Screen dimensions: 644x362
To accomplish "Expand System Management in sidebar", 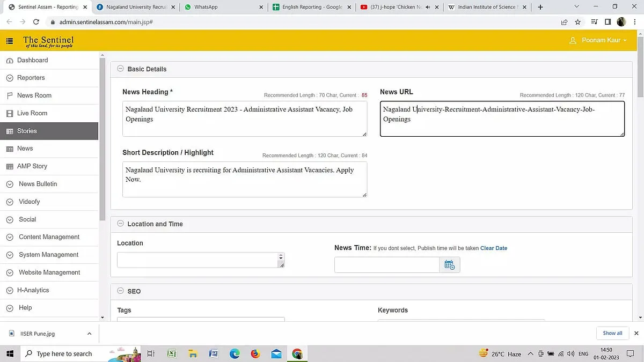I will (49, 255).
